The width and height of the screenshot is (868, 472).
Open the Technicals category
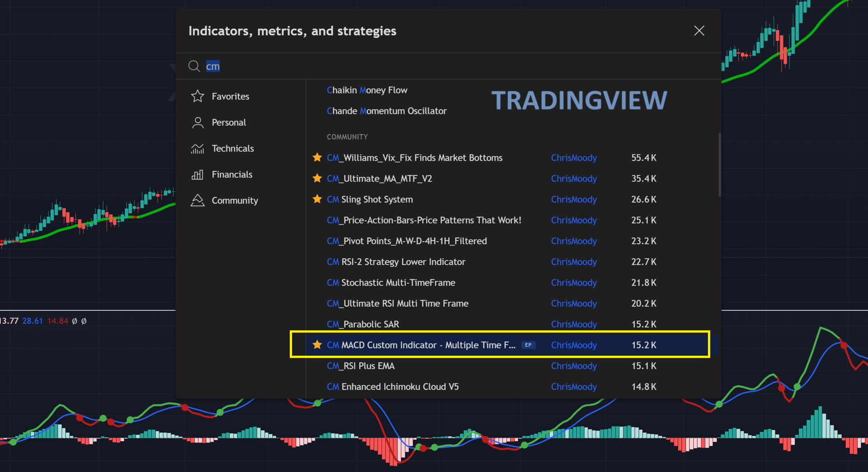pos(233,148)
